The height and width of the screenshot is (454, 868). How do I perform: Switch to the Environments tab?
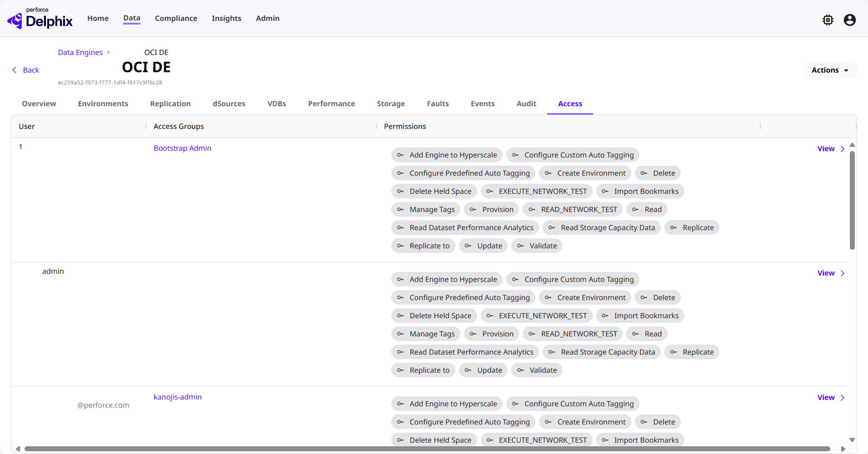click(103, 104)
